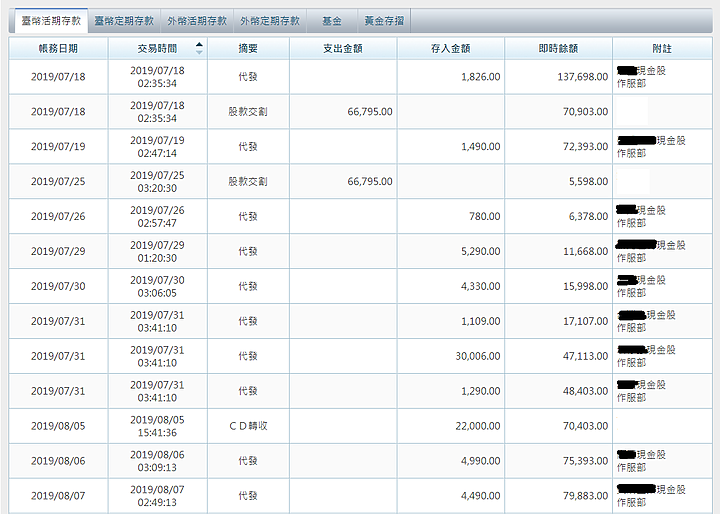Select deposit amount 4,990.00
Viewport: 720px width, 514px height.
[x=481, y=461]
